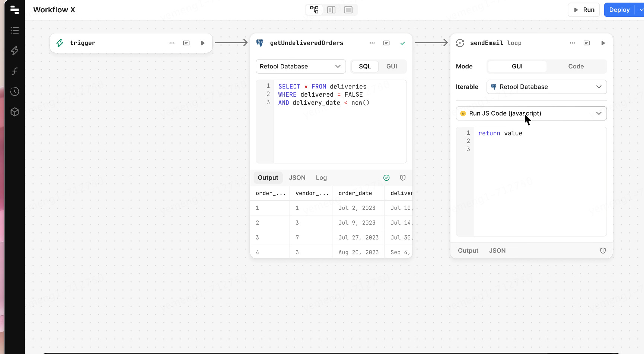The image size is (644, 354).
Task: Click cell Jul 2, 2023
Action: click(358, 208)
